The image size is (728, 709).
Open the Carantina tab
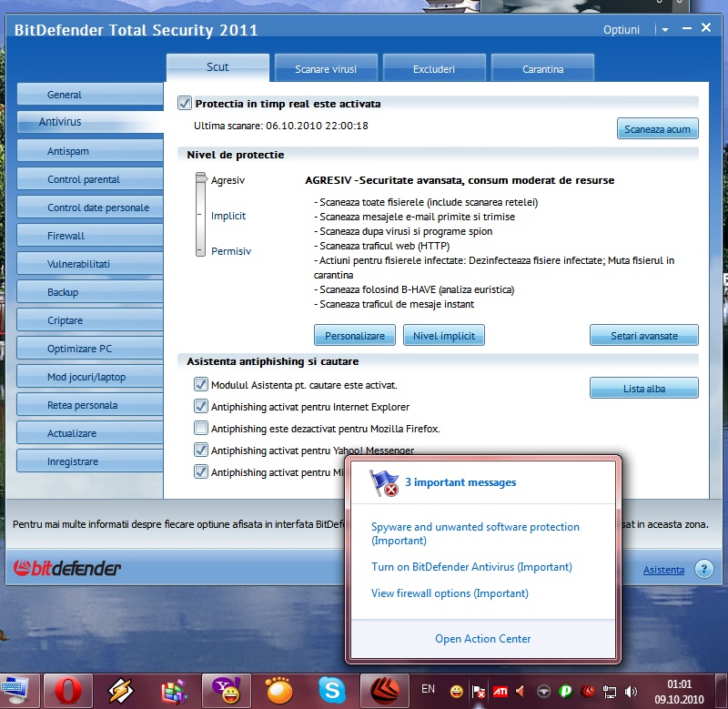click(x=542, y=69)
